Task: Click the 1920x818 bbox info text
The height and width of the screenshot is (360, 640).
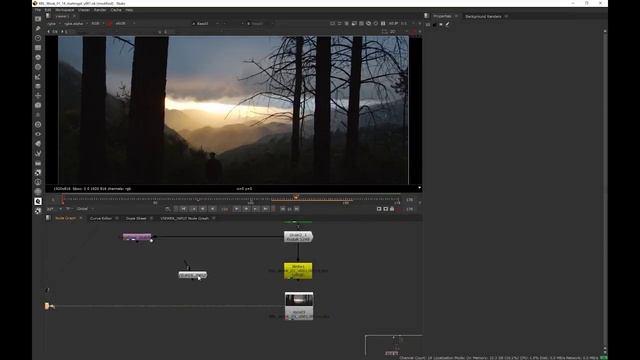Action: coord(92,189)
